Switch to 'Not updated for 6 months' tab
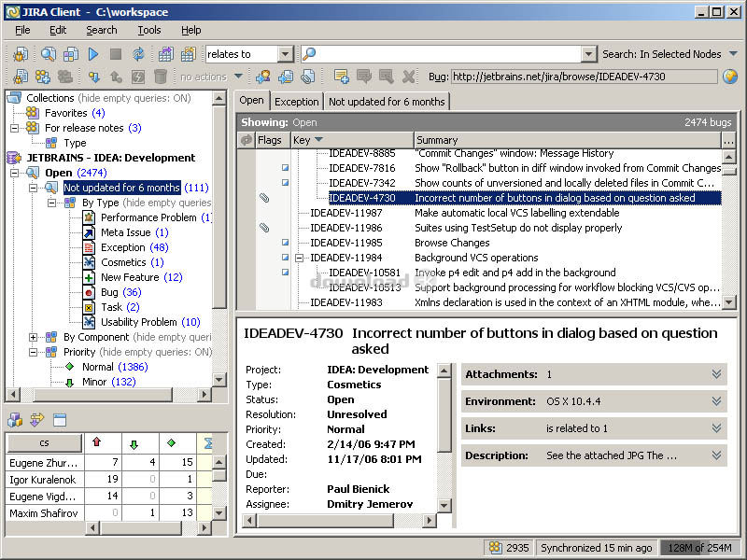 387,102
